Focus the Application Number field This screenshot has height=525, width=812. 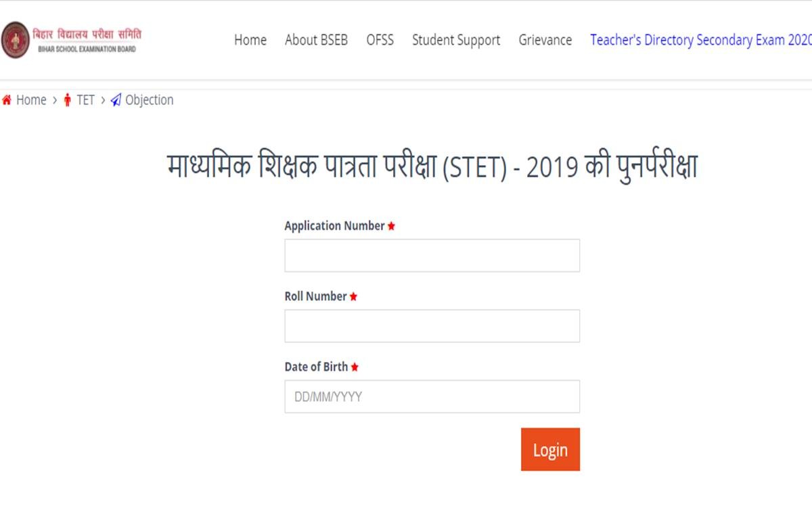click(x=432, y=256)
